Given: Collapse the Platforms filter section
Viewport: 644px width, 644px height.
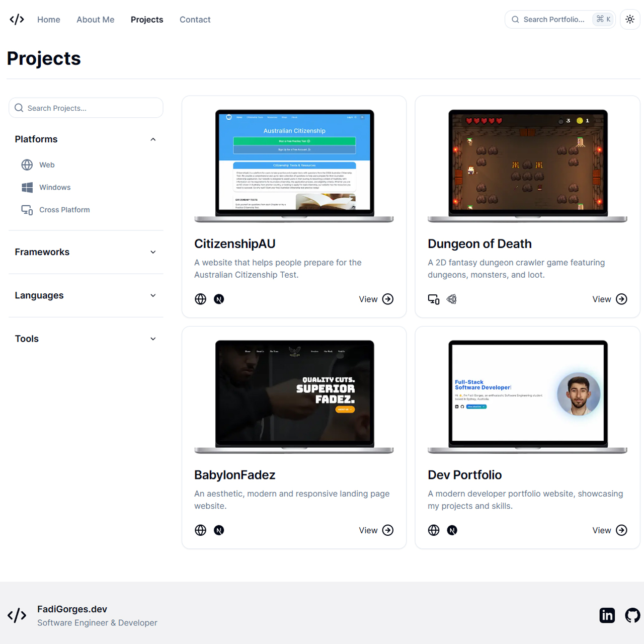Looking at the screenshot, I should [86, 139].
